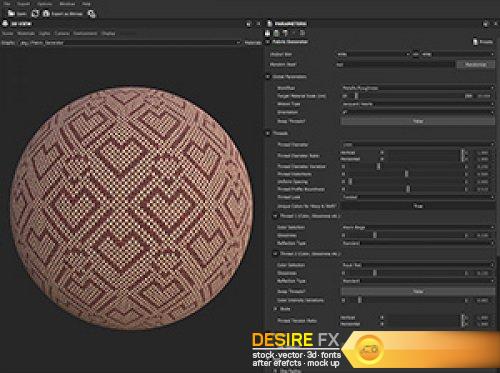
Task: Click the Random Seed input field
Action: coord(395,65)
